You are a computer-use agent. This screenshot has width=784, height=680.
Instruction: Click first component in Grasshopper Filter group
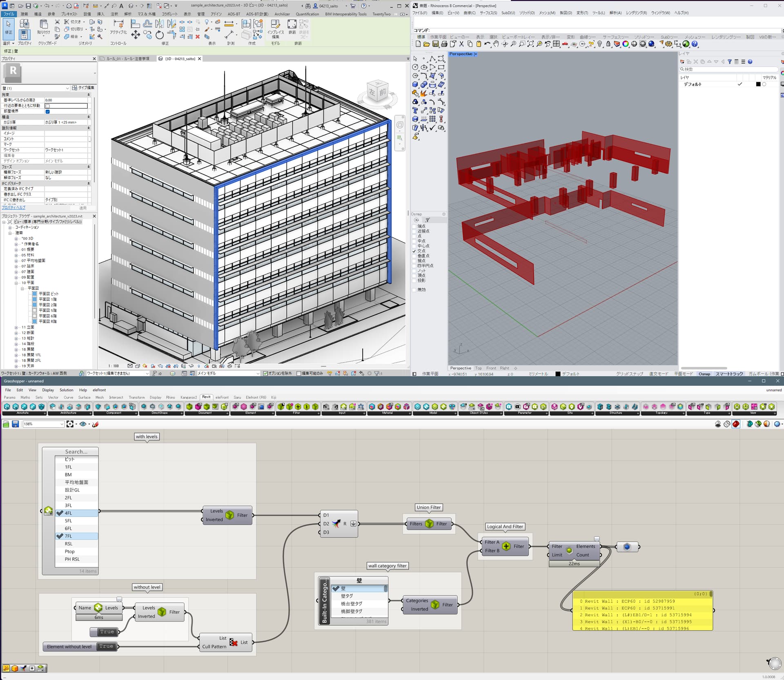coord(281,407)
